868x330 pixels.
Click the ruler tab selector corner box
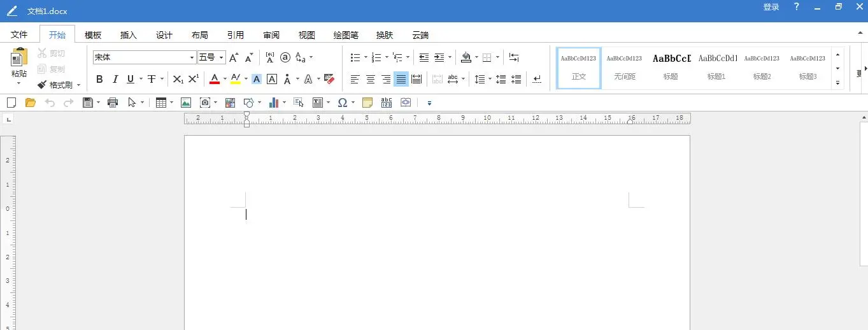[8, 118]
